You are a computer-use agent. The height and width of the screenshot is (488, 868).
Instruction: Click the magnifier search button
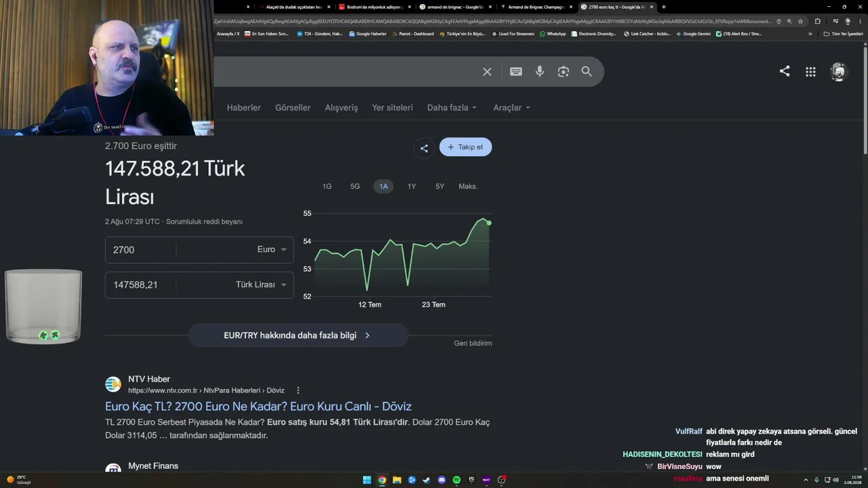587,72
